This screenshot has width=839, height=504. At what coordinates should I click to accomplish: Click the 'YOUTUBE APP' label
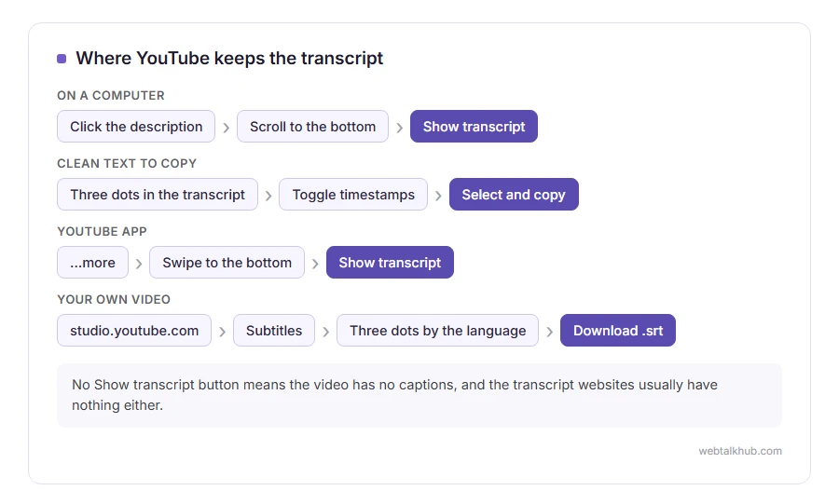102,231
